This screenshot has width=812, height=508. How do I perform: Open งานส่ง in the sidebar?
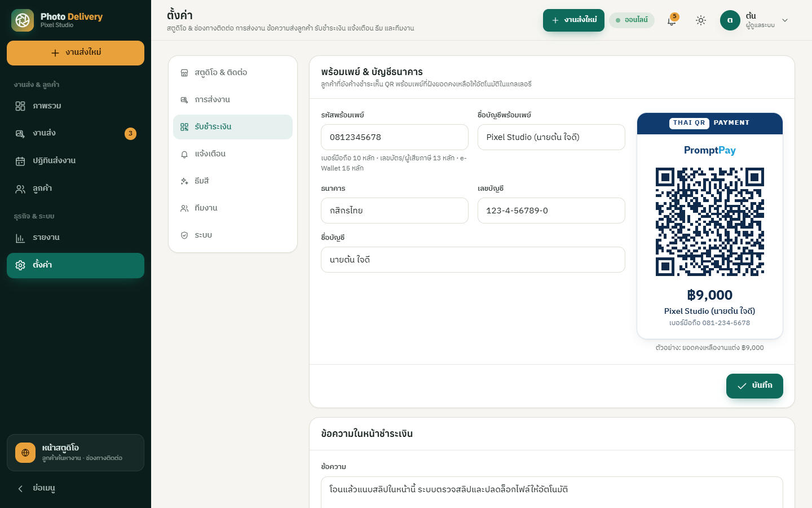point(76,134)
